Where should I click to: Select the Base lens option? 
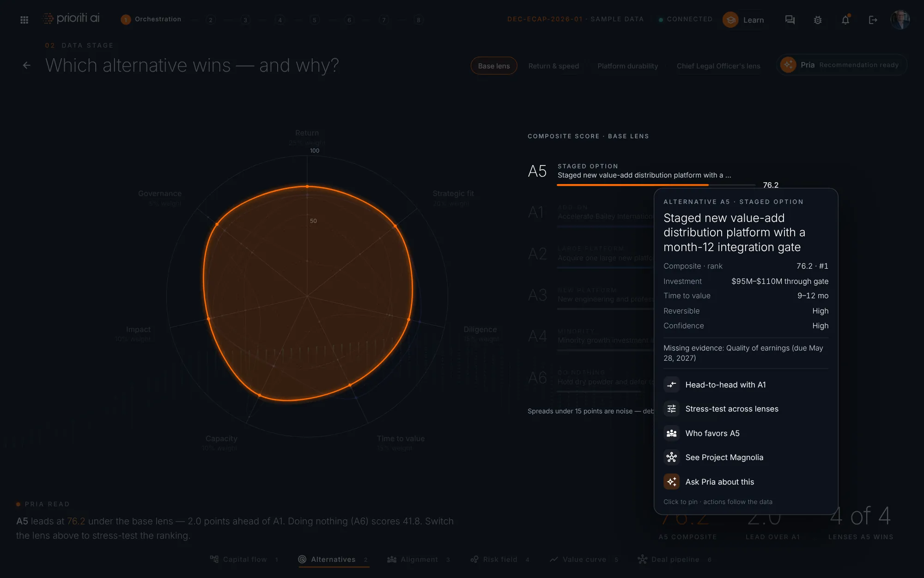494,66
